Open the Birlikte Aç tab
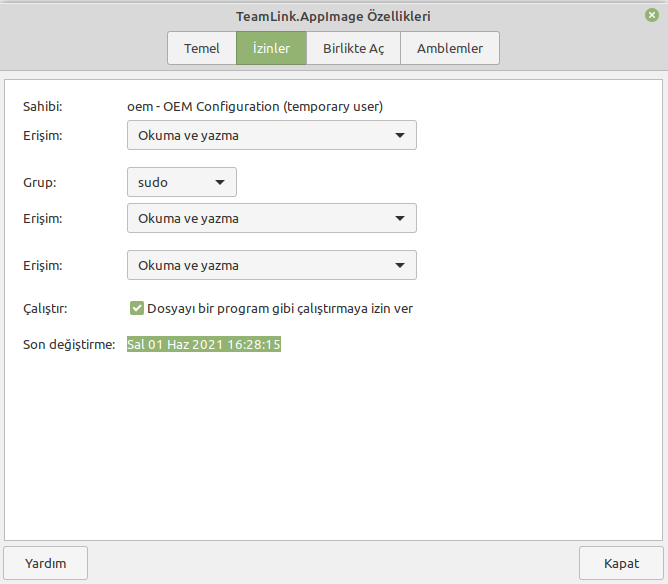The image size is (668, 584). tap(353, 48)
